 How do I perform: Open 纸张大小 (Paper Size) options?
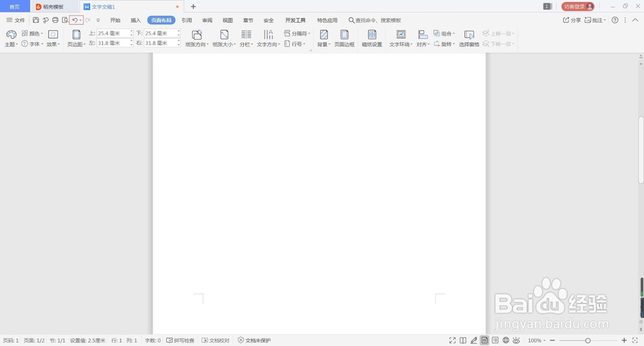pyautogui.click(x=224, y=39)
